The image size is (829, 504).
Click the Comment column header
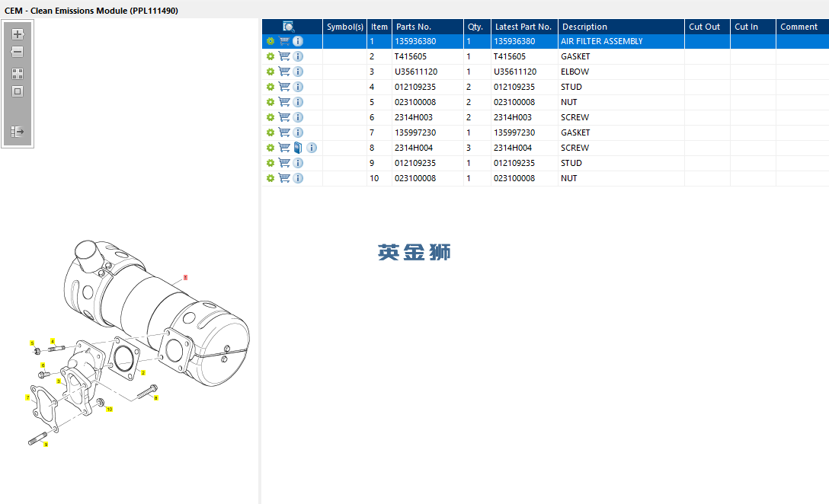802,27
